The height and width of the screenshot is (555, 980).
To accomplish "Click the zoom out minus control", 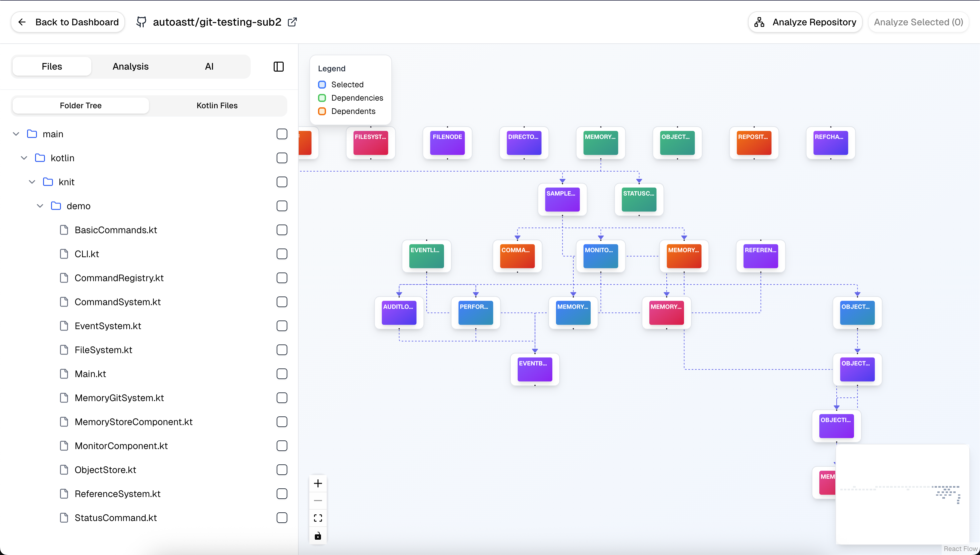I will (x=318, y=500).
